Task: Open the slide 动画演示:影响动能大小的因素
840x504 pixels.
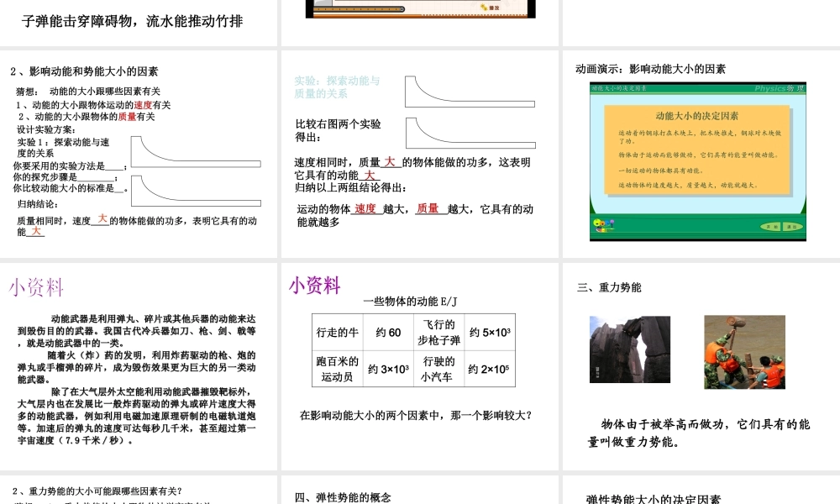Action: click(x=701, y=154)
